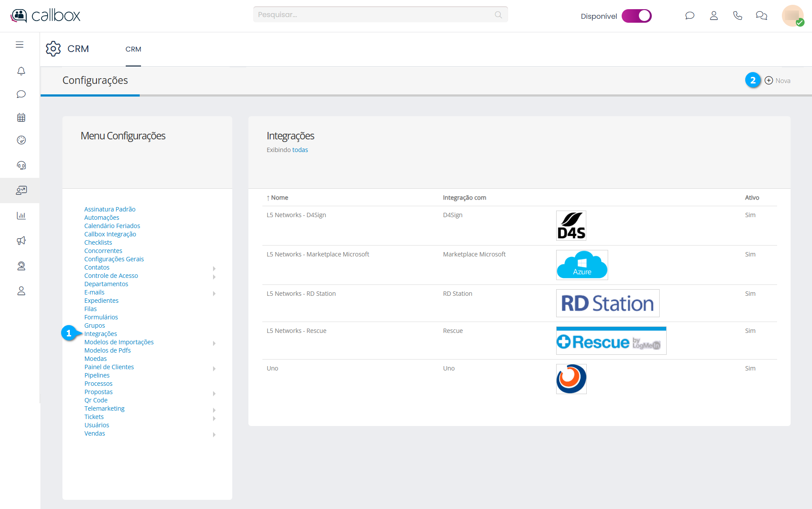The width and height of the screenshot is (812, 509).
Task: Click the megaphone campaigns icon
Action: pos(21,241)
